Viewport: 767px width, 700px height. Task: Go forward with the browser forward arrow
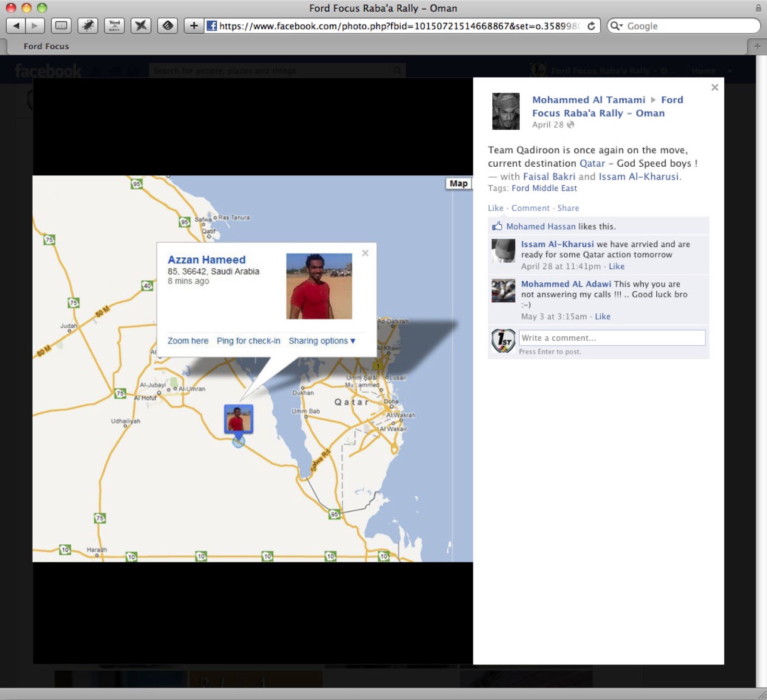(x=35, y=26)
